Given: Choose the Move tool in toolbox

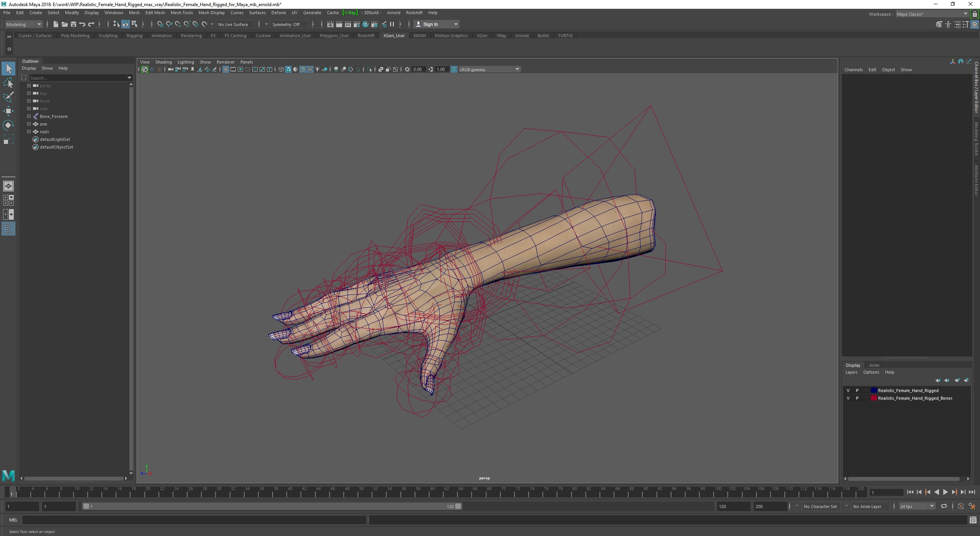Looking at the screenshot, I should click(x=8, y=111).
